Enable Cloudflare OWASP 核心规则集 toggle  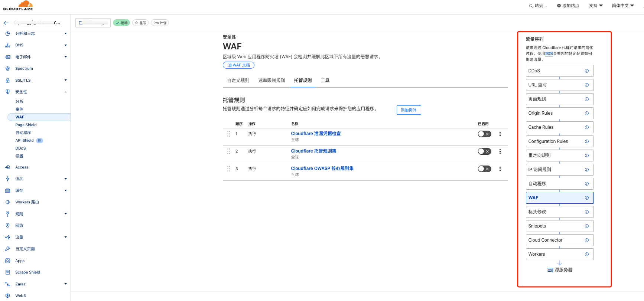(x=484, y=169)
